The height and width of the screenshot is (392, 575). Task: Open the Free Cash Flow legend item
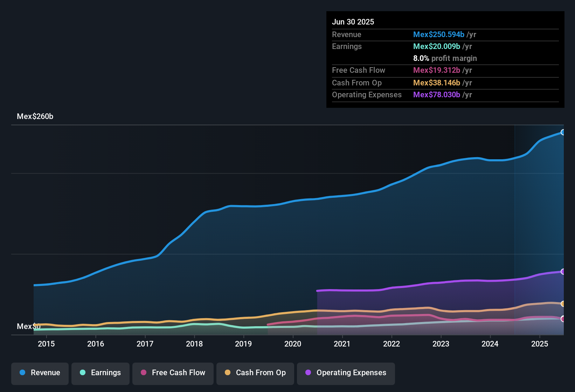[173, 373]
